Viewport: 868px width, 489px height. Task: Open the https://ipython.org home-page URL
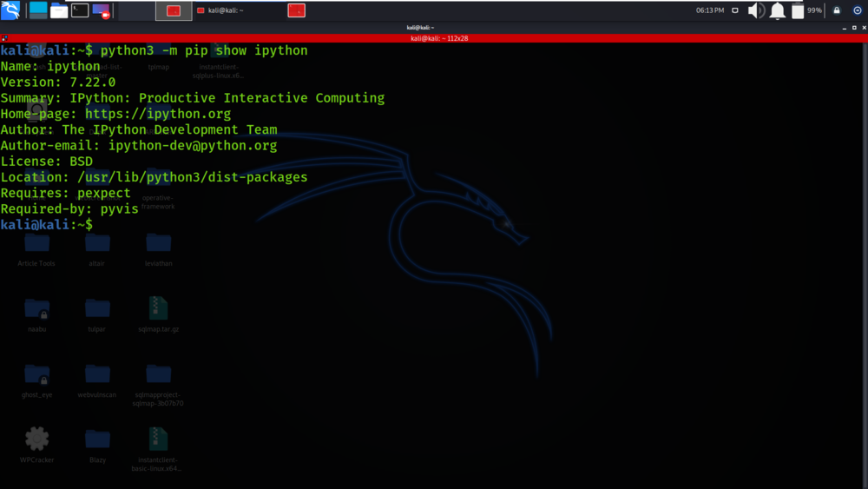click(158, 114)
